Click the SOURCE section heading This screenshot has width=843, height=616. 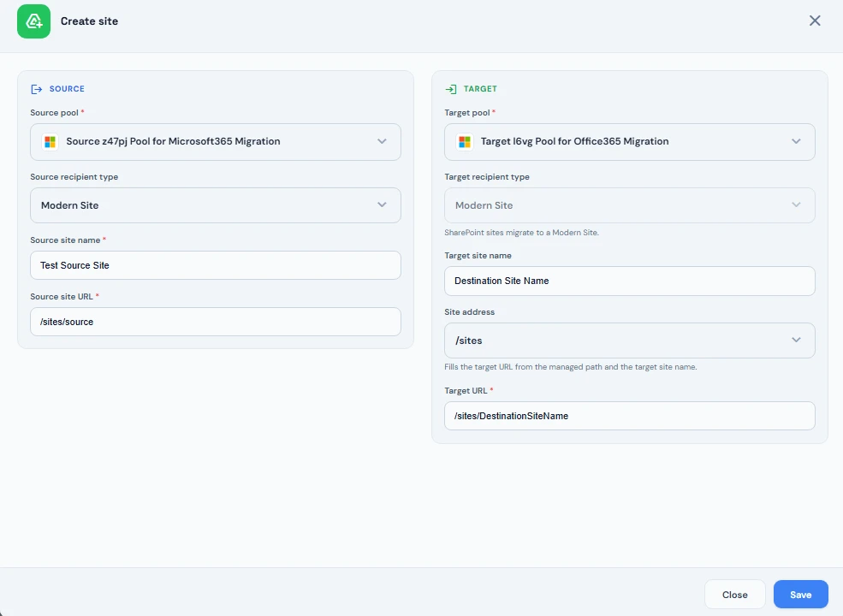tap(67, 89)
